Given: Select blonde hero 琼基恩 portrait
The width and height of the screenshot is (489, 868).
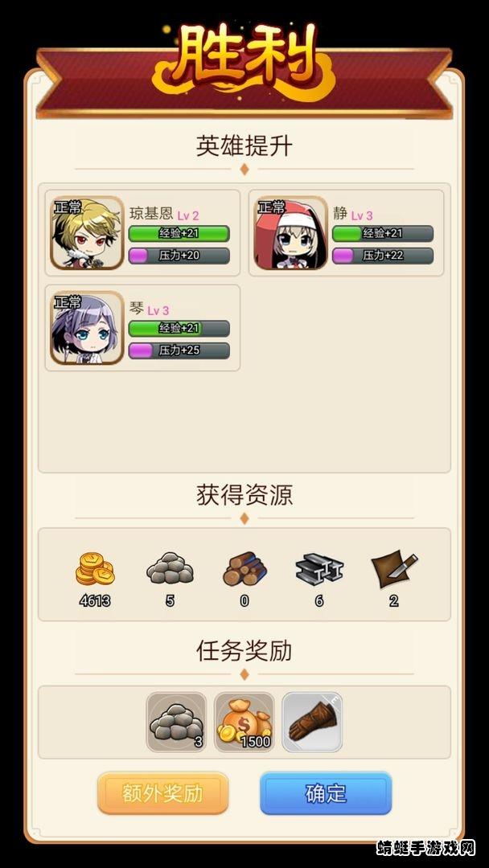Looking at the screenshot, I should pyautogui.click(x=88, y=232).
